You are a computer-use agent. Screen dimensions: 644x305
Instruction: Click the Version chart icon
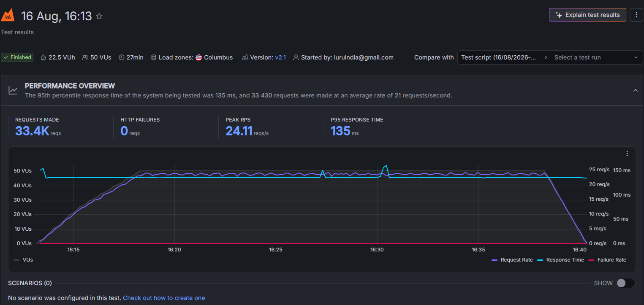[245, 57]
